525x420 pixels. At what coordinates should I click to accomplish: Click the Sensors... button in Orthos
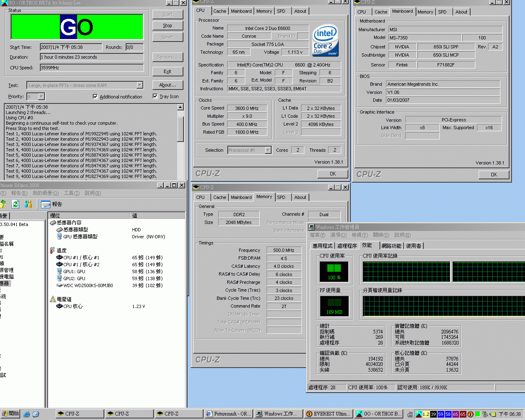[x=167, y=57]
